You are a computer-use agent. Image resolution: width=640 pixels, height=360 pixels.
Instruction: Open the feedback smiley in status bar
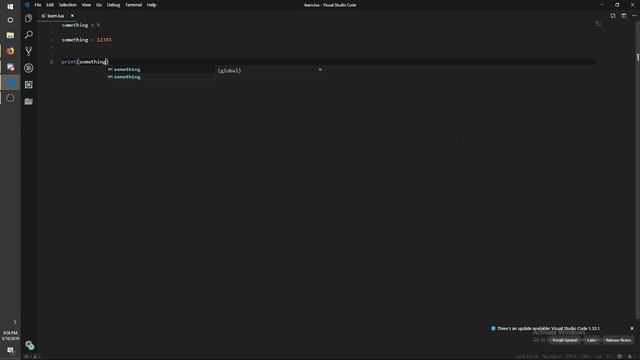pyautogui.click(x=620, y=356)
